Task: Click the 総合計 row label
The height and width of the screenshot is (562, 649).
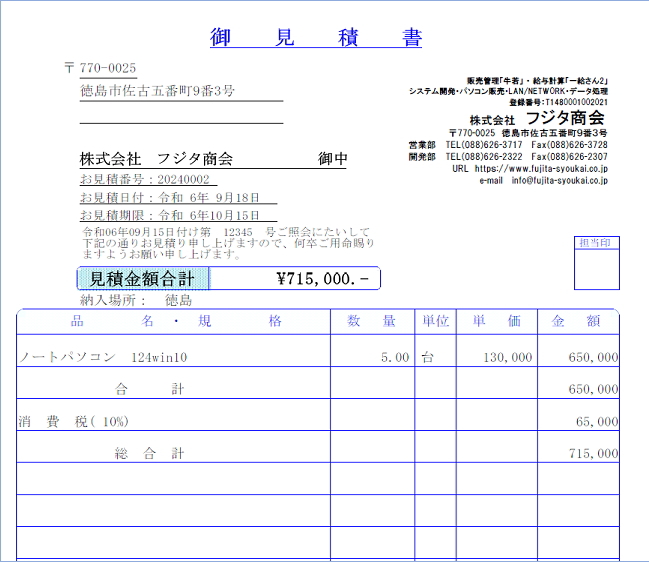Action: tap(149, 454)
